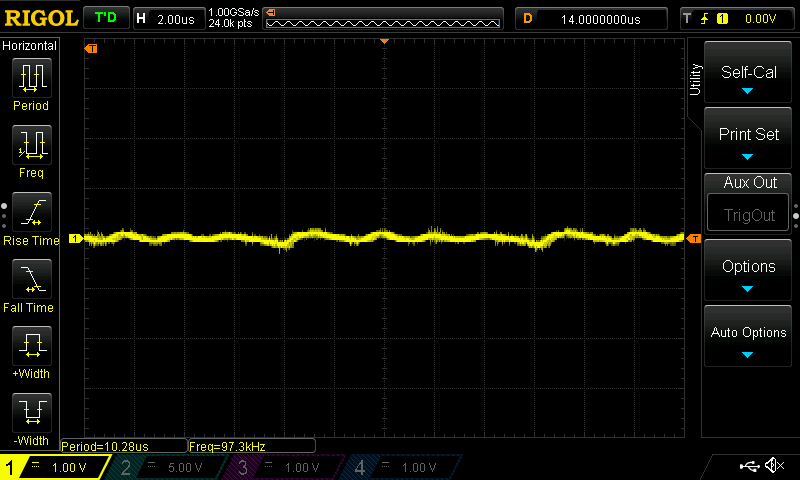Image resolution: width=800 pixels, height=480 pixels.
Task: Click the Horizontal measurement panel header
Action: coord(30,45)
